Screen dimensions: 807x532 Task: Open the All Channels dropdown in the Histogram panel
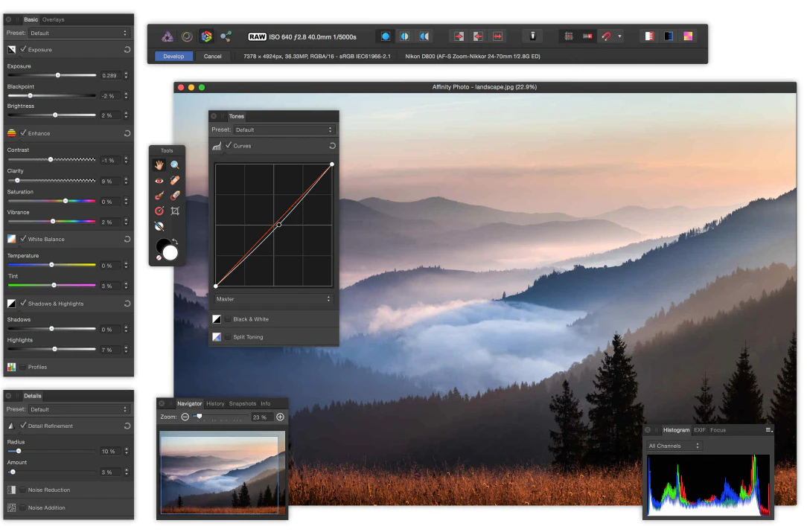coord(673,446)
